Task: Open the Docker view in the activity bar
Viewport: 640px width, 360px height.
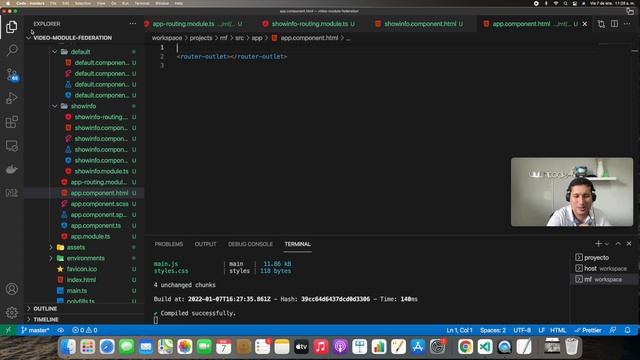Action: [x=12, y=169]
